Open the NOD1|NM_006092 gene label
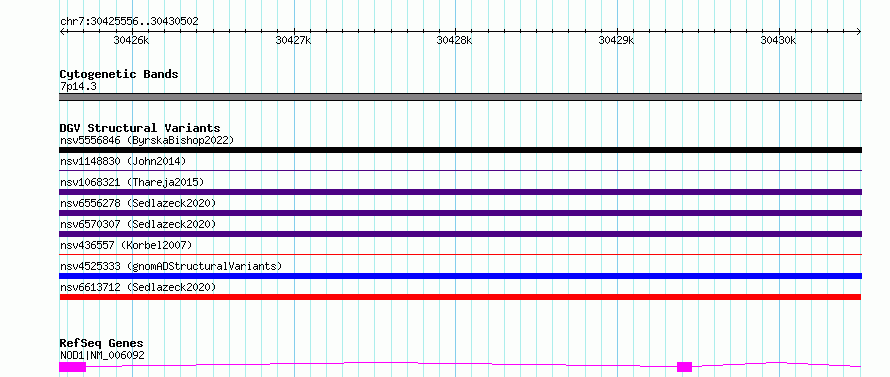This screenshot has height=377, width=890. (102, 355)
